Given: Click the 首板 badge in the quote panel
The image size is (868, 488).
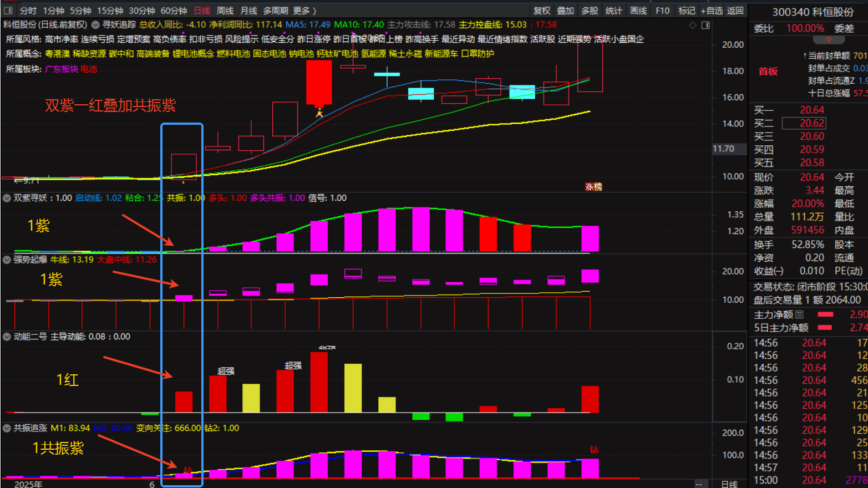Looking at the screenshot, I should [768, 71].
